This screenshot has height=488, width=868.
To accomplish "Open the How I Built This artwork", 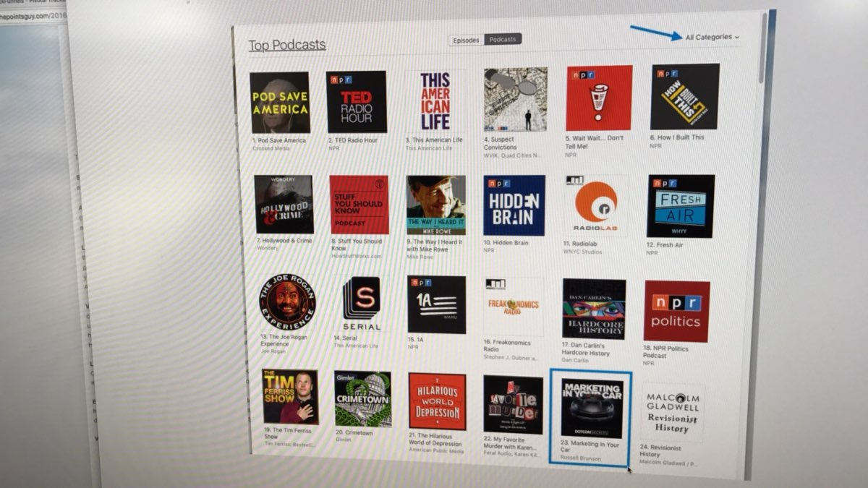I will point(684,97).
